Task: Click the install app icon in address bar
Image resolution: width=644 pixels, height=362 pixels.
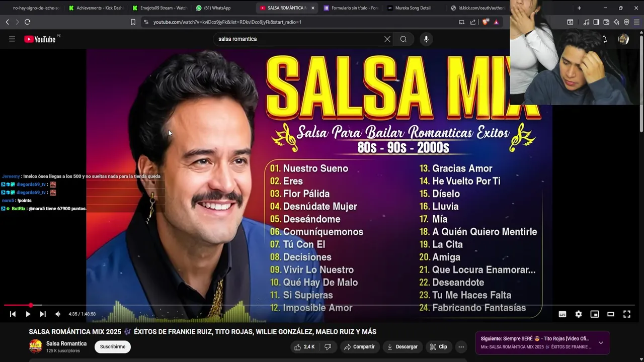Action: click(x=461, y=22)
